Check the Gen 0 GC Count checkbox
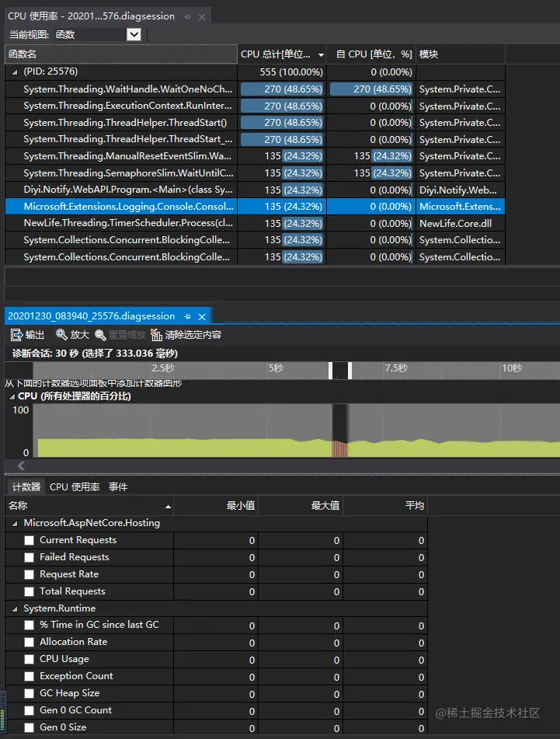The image size is (560, 739). coord(30,710)
